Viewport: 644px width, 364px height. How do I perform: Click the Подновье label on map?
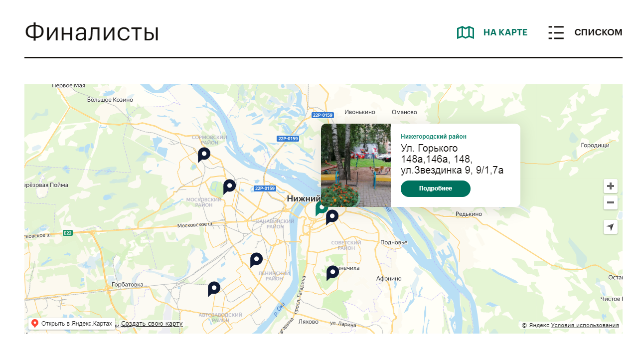(x=394, y=243)
